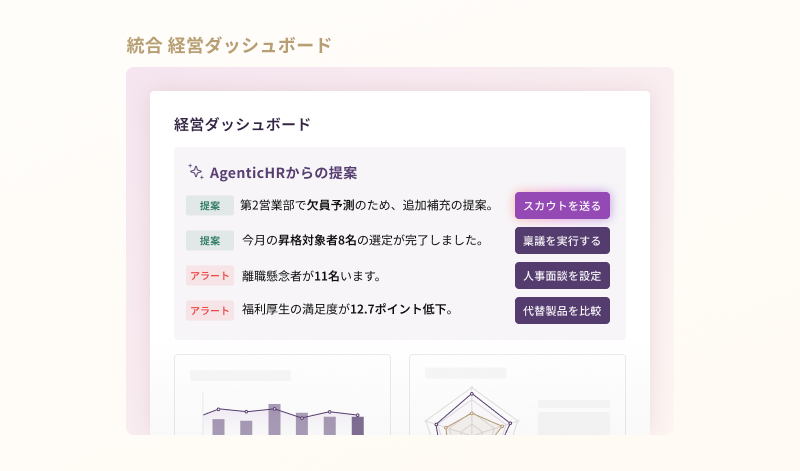Click the tallest bar in the bar chart
Viewport: 800px width, 471px height.
click(274, 419)
